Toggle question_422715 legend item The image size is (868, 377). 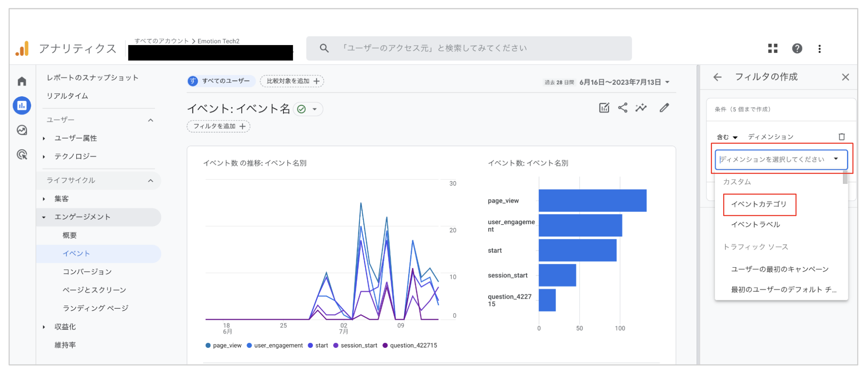coord(410,345)
